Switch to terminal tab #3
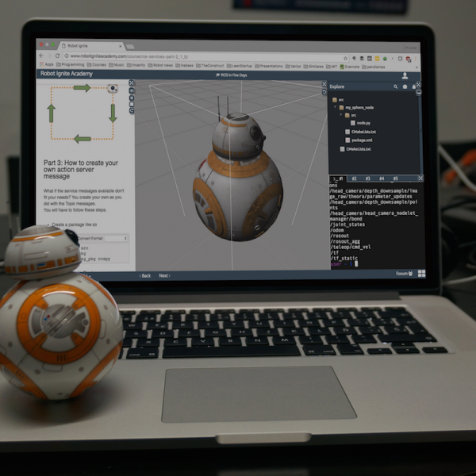The width and height of the screenshot is (476, 476). pos(367,178)
